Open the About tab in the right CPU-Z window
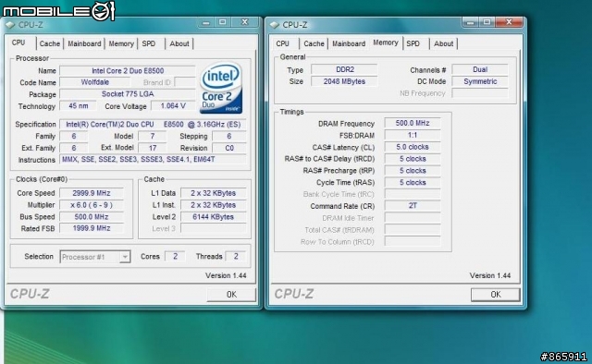Image resolution: width=592 pixels, height=364 pixels. click(444, 43)
